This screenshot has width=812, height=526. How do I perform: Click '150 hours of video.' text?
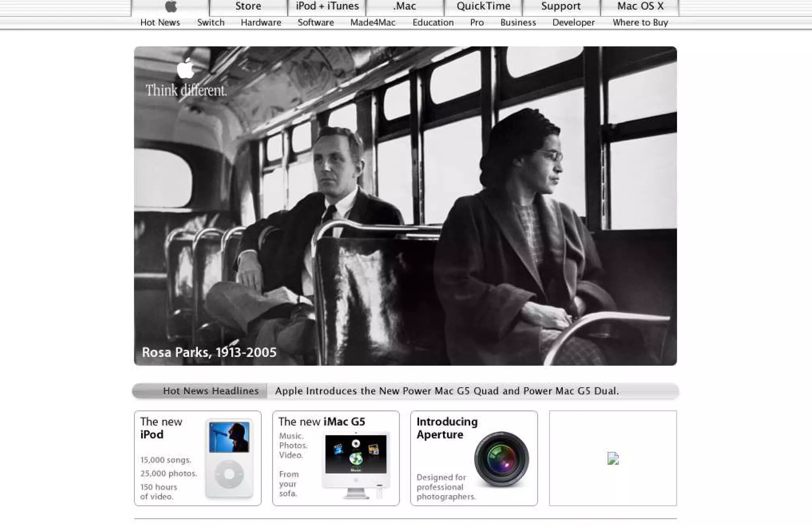click(x=159, y=492)
